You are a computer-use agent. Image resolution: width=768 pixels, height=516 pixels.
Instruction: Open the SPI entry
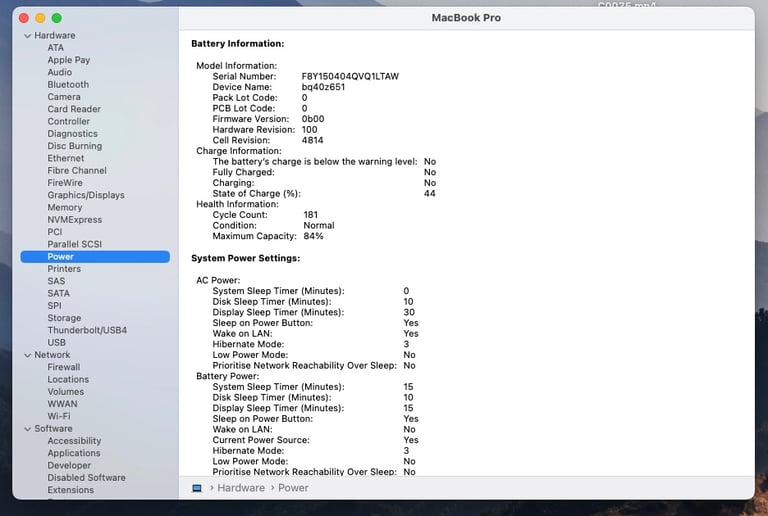coord(54,305)
